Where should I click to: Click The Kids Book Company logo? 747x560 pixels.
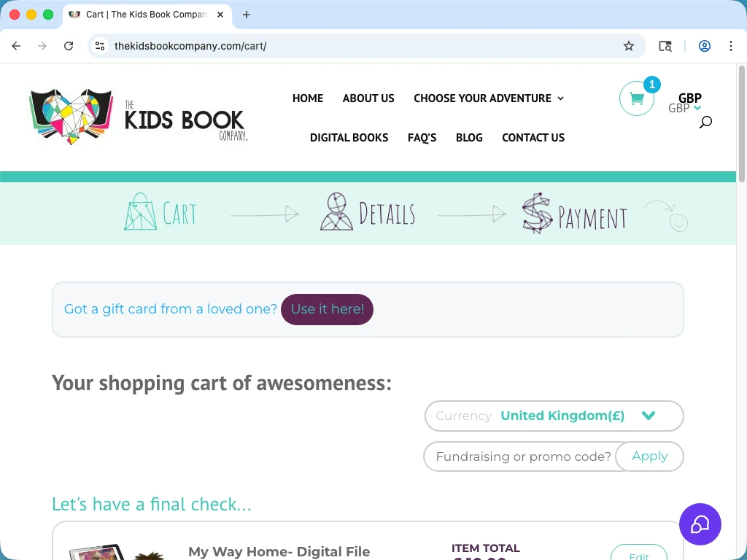tap(137, 115)
